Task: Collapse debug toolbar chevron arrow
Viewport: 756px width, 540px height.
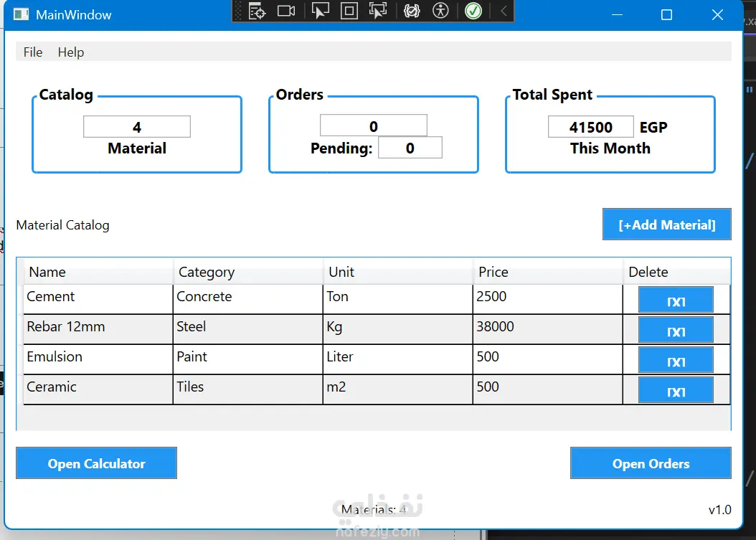Action: 504,11
